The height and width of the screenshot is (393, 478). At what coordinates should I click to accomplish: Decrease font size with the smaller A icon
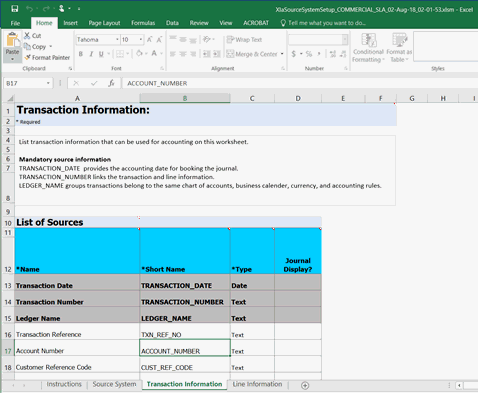pos(159,40)
